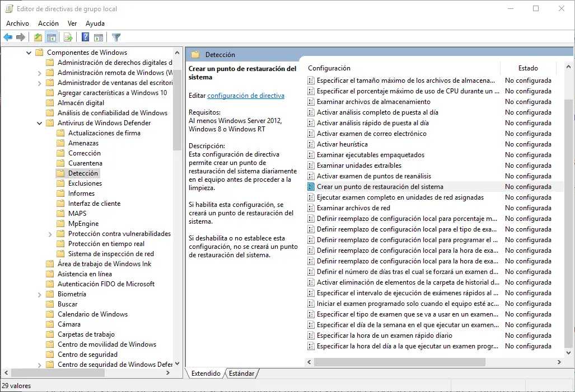Expand the Biometría tree node
Screen dimensions: 575x392
39,295
